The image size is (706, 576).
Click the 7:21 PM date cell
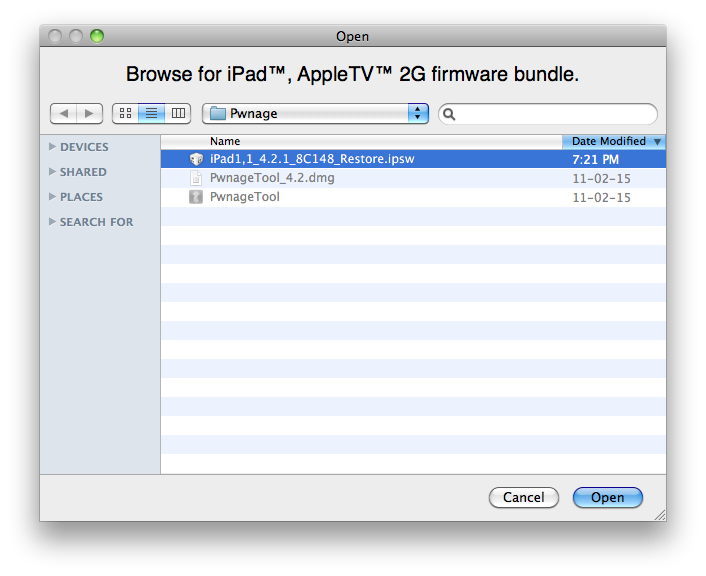[595, 159]
